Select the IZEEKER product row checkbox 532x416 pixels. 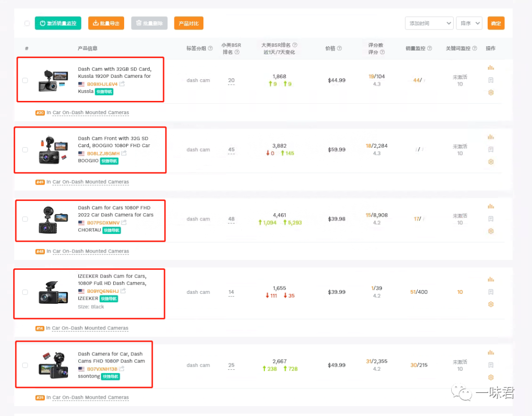pos(25,292)
